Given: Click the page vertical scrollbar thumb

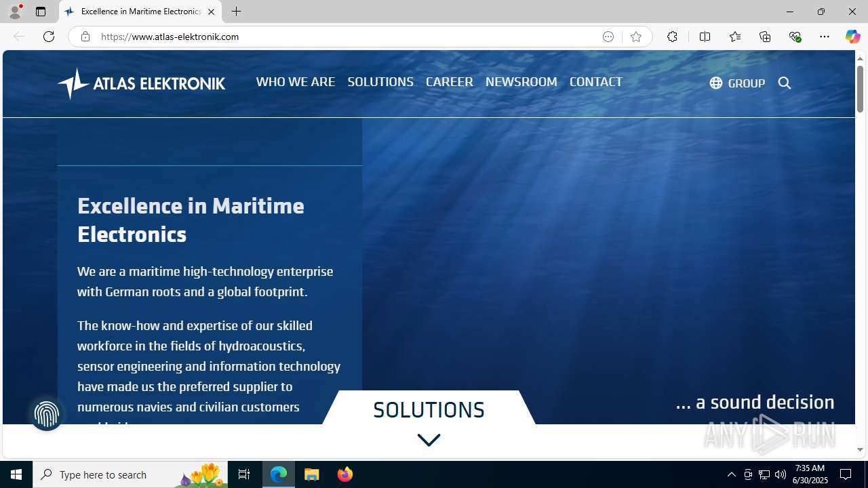Looking at the screenshot, I should click(x=860, y=89).
